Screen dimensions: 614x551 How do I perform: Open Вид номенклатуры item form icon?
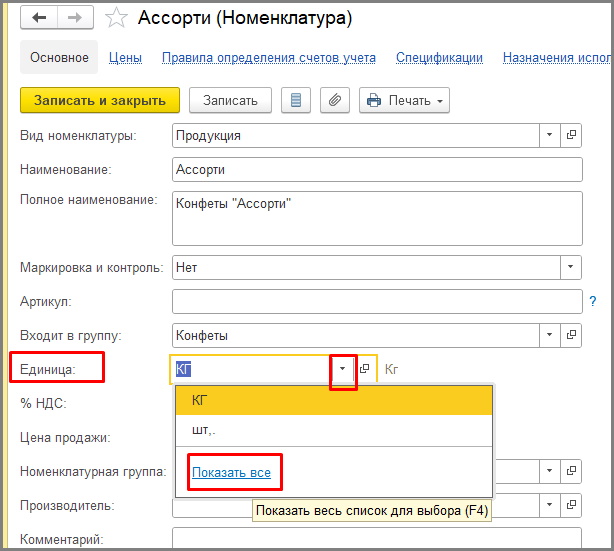click(x=572, y=135)
